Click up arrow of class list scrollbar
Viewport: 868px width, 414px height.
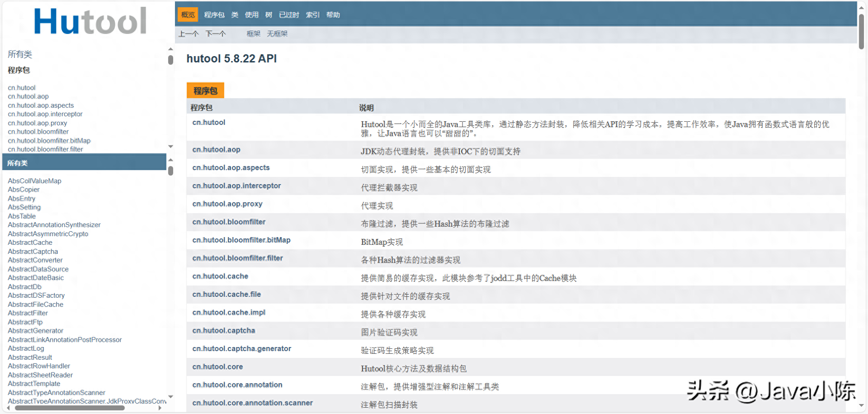click(170, 160)
